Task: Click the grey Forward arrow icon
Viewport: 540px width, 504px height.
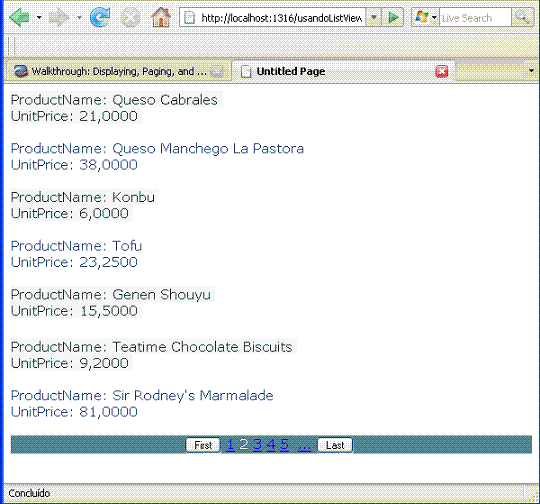Action: coord(59,17)
